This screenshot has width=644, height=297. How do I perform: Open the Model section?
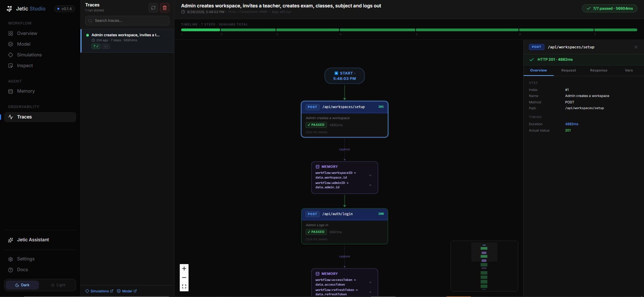pyautogui.click(x=40, y=44)
